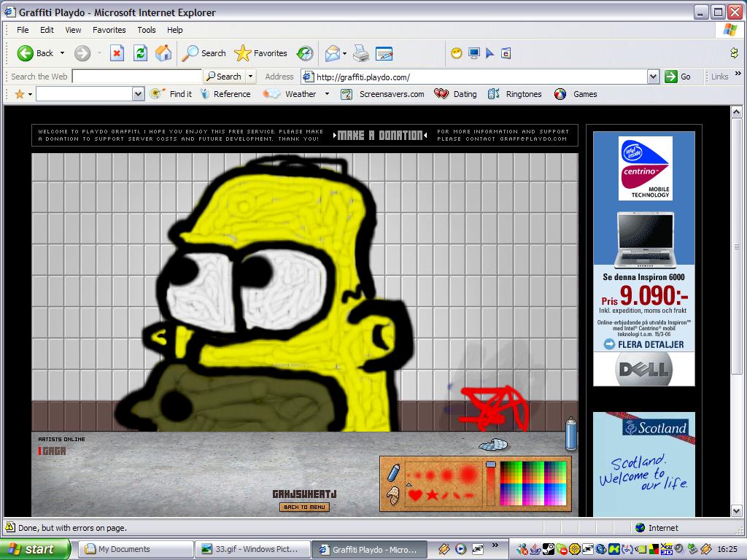Open the Screensavers.com link
The width and height of the screenshot is (747, 560).
coord(382,94)
